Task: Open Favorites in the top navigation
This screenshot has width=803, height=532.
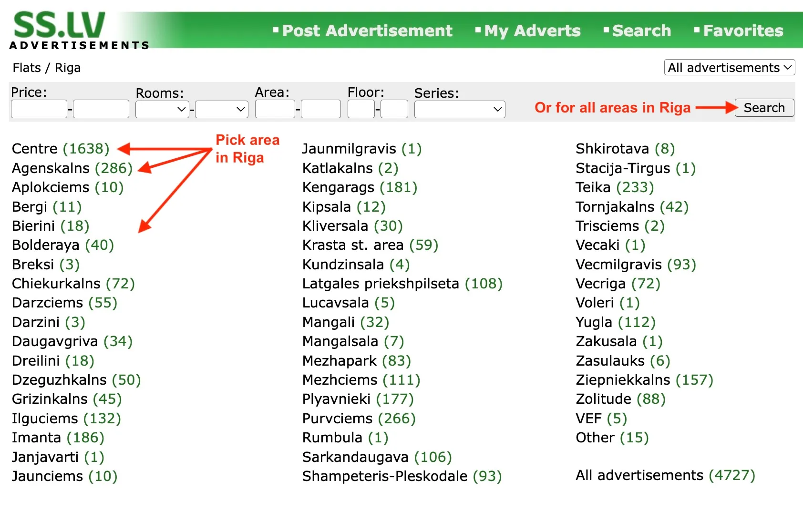Action: pos(742,31)
